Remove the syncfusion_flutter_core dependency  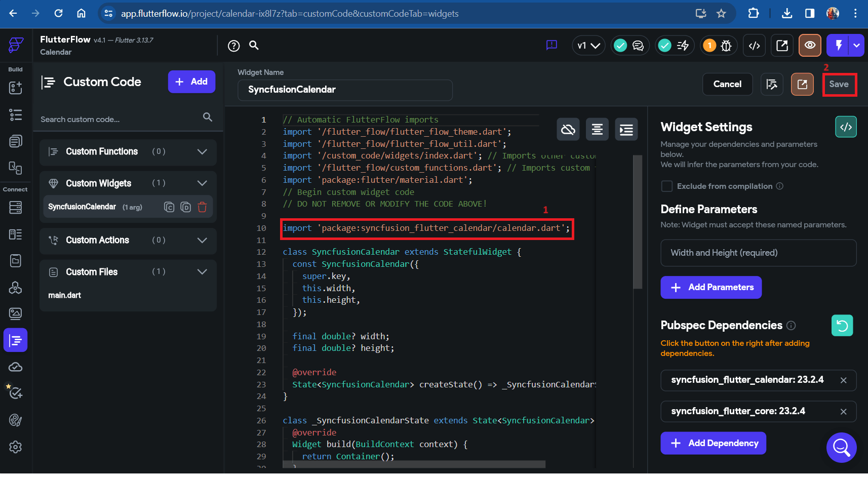(x=843, y=412)
